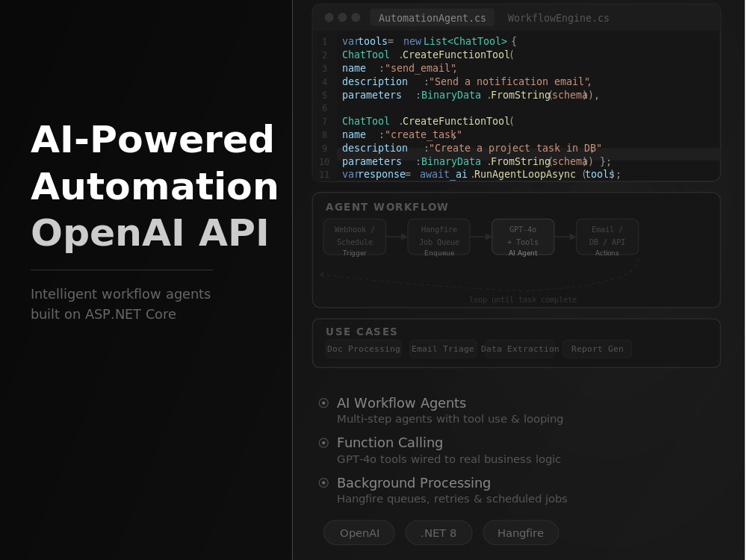Click the "create_task" string on line 8
This screenshot has height=560, width=747.
[423, 134]
